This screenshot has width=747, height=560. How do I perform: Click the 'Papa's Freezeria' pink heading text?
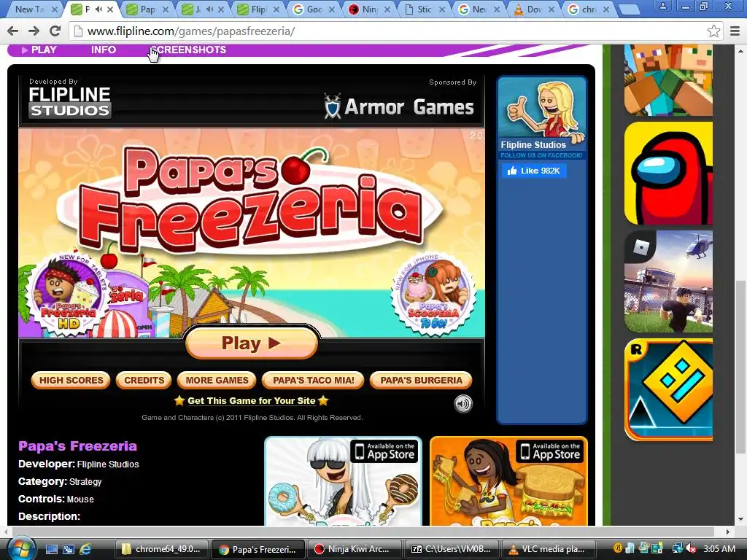[77, 446]
